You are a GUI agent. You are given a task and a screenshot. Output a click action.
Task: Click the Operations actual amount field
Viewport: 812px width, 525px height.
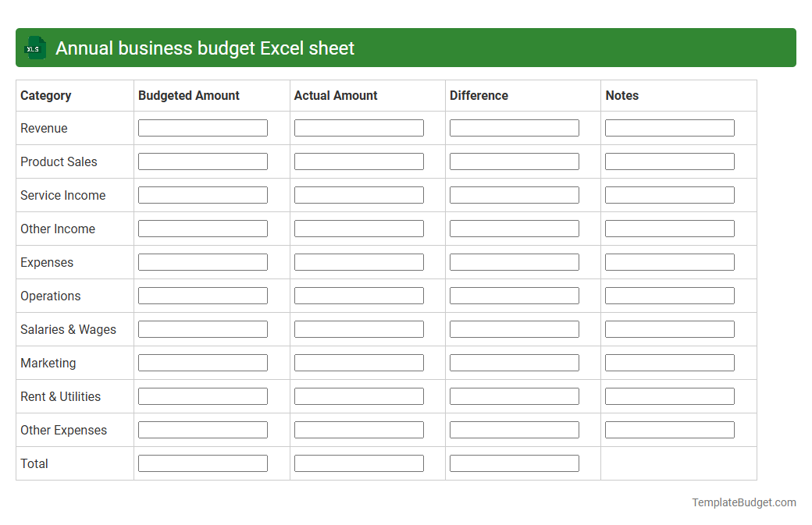(358, 295)
